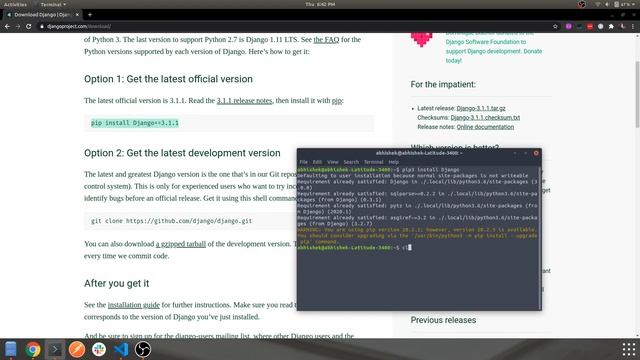Open Django-3.1.1.checksum.txt link
This screenshot has width=640, height=360.
pos(485,118)
